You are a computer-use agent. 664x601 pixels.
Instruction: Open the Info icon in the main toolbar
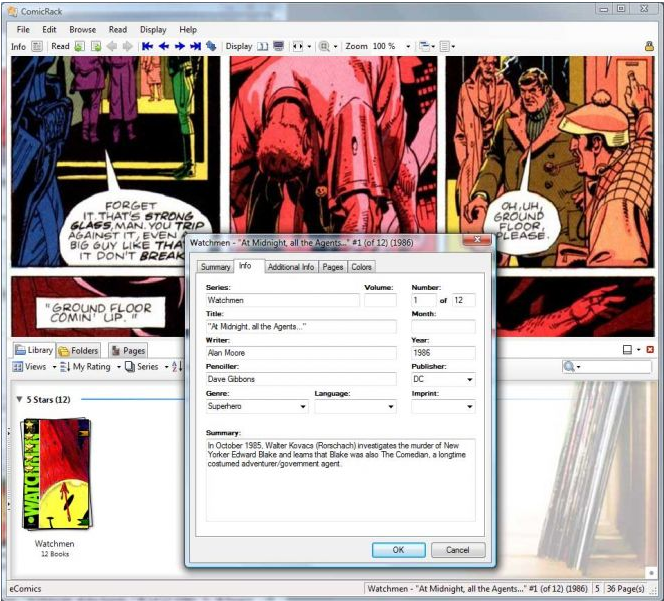37,46
